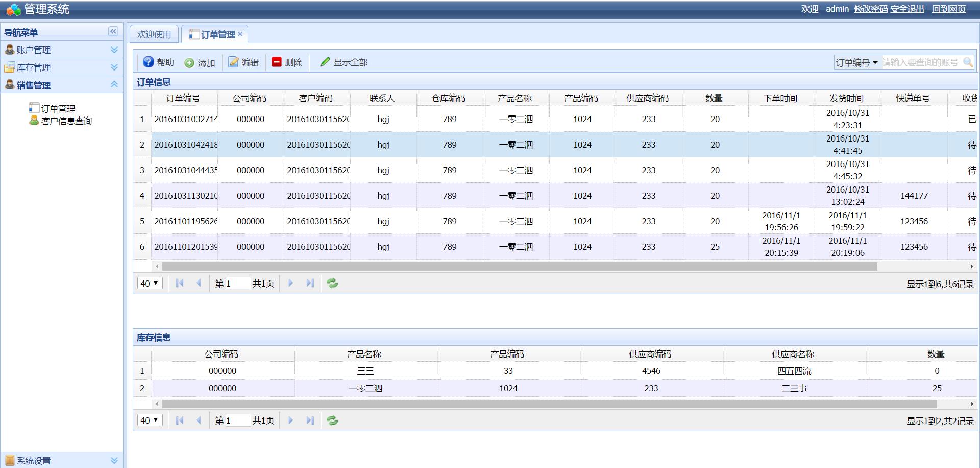Collapse the 导航菜单 navigation panel
The height and width of the screenshot is (468, 980).
coord(113,31)
